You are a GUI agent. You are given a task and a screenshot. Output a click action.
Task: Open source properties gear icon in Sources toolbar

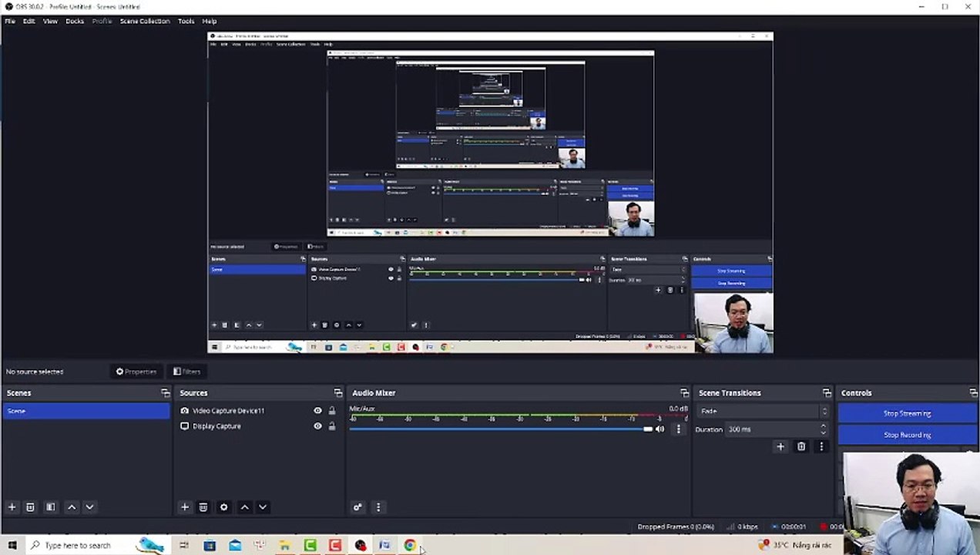pyautogui.click(x=223, y=507)
